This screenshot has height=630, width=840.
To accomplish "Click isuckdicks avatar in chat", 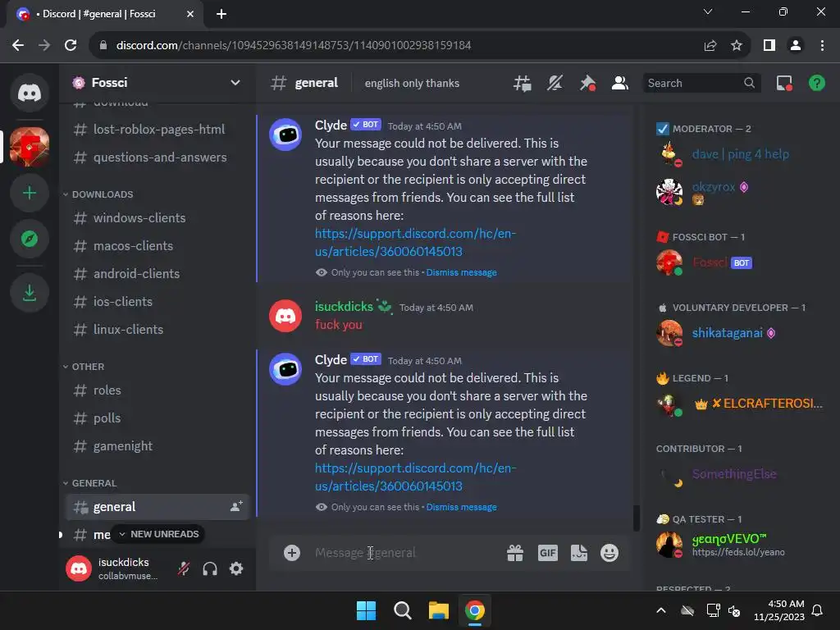I will (x=285, y=316).
